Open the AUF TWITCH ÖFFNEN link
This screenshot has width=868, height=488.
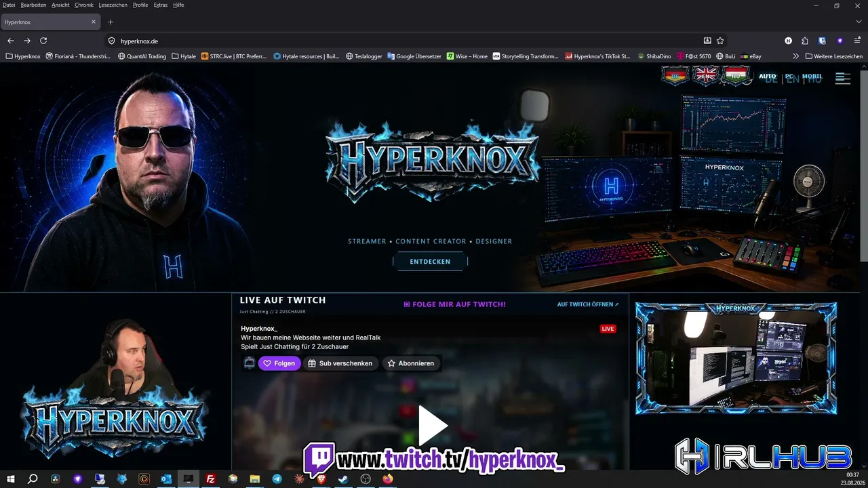588,304
